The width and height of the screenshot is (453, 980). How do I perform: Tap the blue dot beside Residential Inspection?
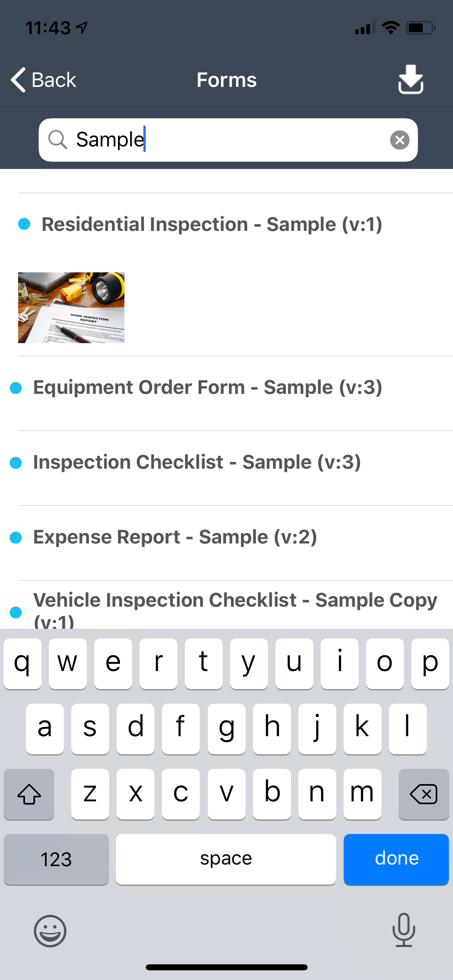pos(25,224)
